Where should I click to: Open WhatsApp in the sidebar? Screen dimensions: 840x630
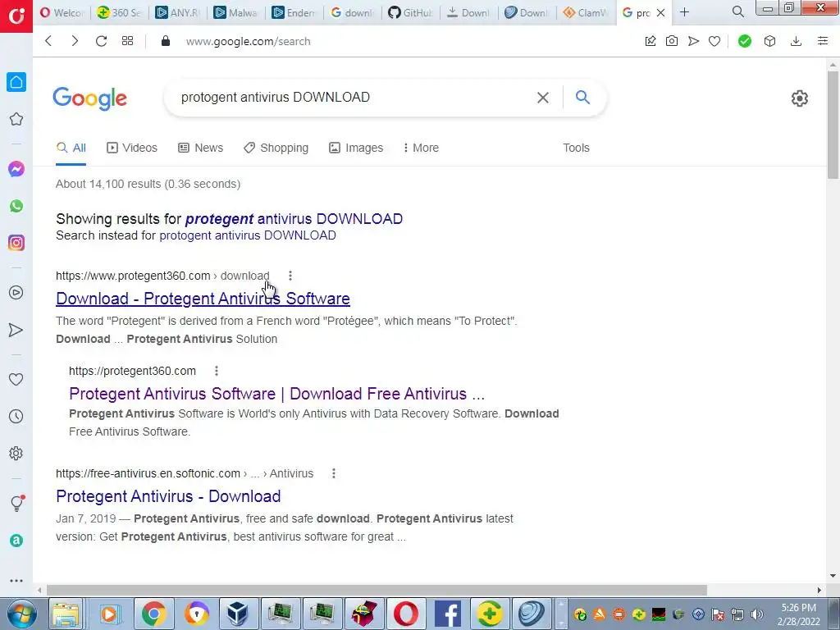(x=16, y=206)
